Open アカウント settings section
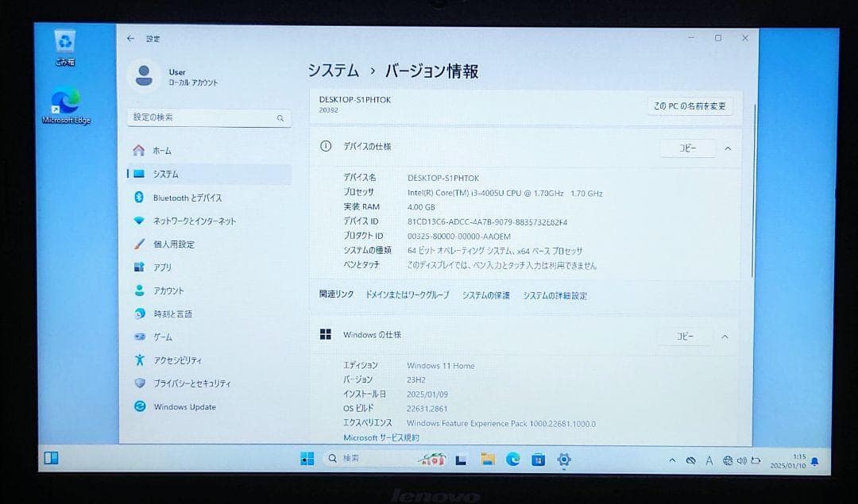 [171, 290]
